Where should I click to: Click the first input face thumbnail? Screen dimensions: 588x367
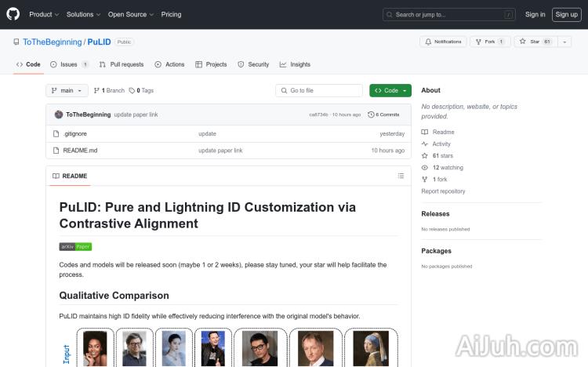pyautogui.click(x=95, y=348)
